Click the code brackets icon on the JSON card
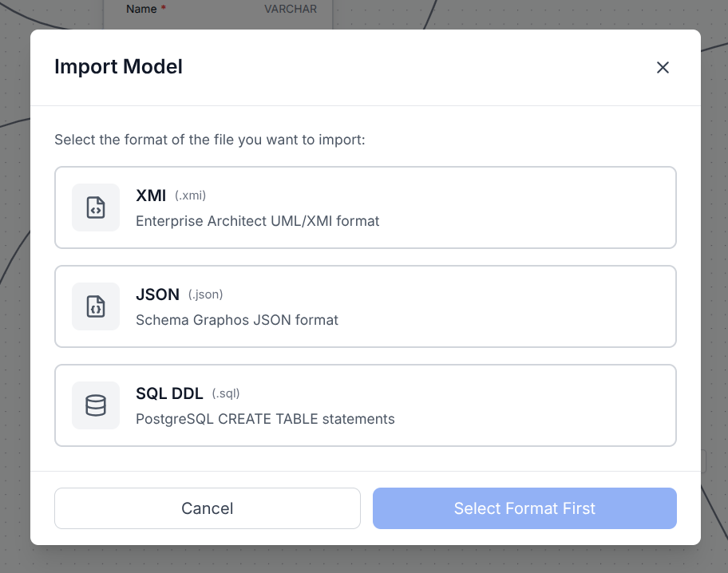The width and height of the screenshot is (728, 573). click(x=95, y=306)
